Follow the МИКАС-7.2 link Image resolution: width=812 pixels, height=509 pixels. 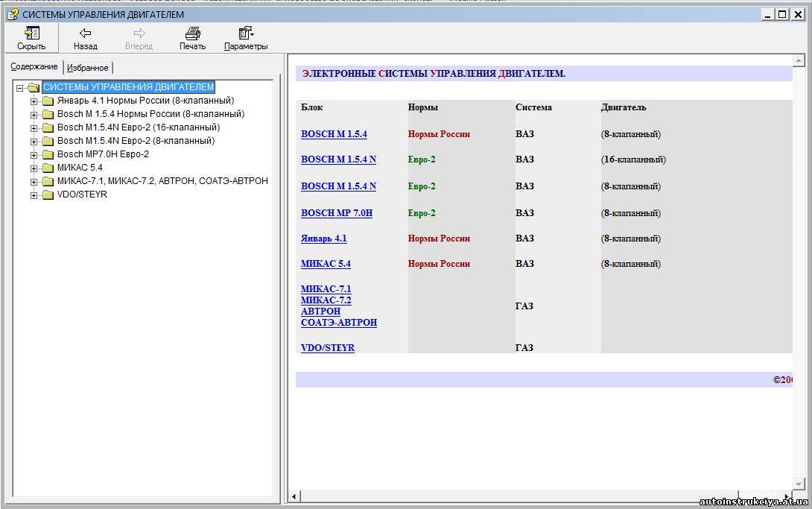coord(326,300)
